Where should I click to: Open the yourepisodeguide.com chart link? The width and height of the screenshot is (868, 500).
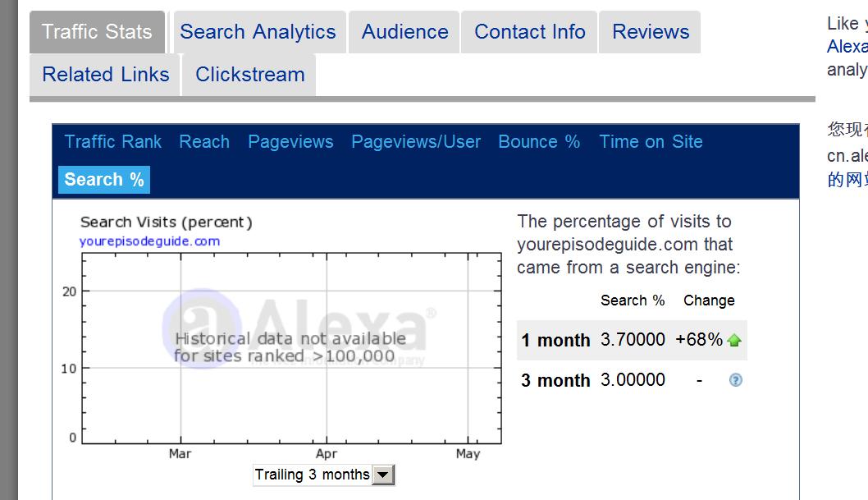point(149,241)
